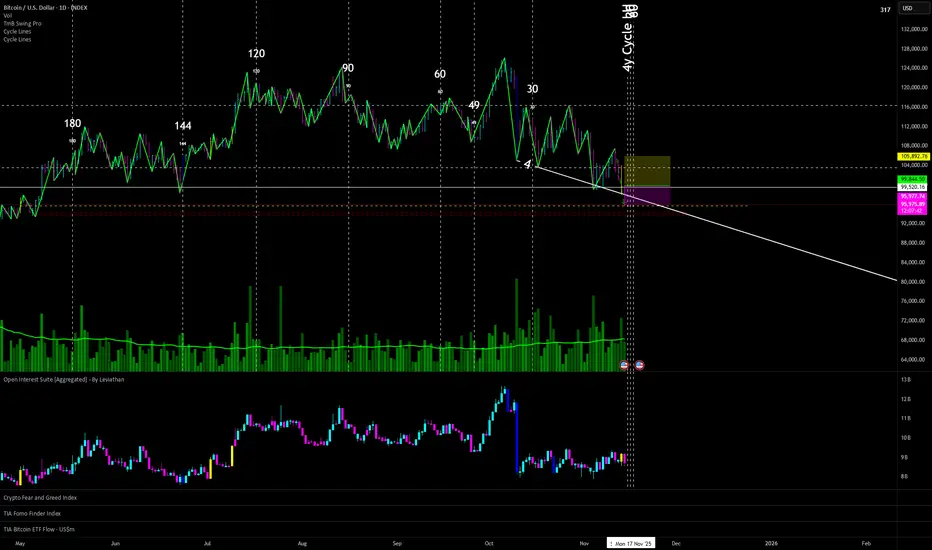The image size is (932, 550).
Task: Open the US economic event flag nearest the volume bars
Action: point(624,365)
